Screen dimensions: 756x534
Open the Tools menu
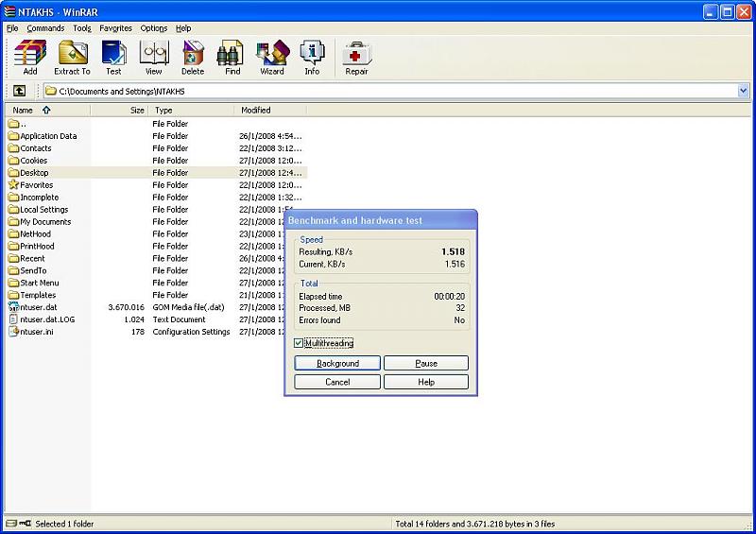82,28
